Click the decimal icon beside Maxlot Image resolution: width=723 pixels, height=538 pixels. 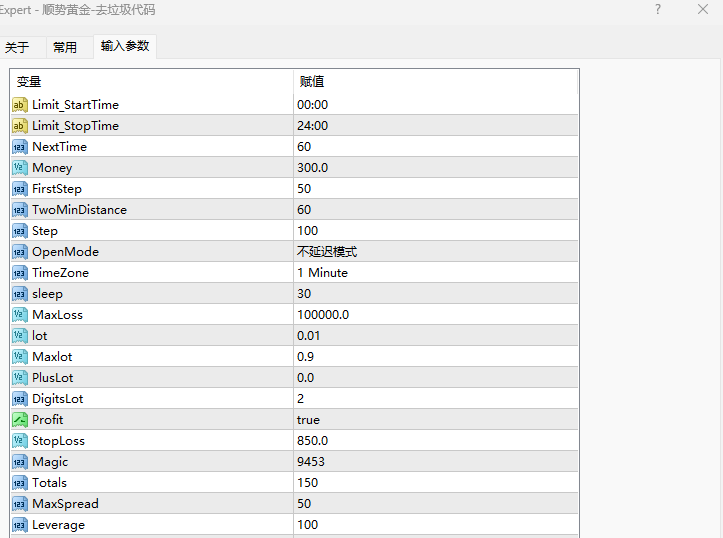(x=20, y=357)
